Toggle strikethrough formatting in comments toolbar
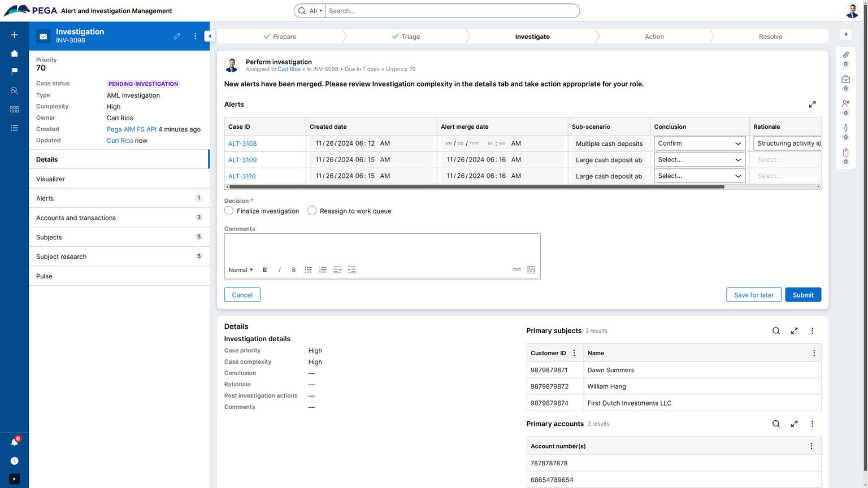The image size is (868, 488). tap(293, 269)
